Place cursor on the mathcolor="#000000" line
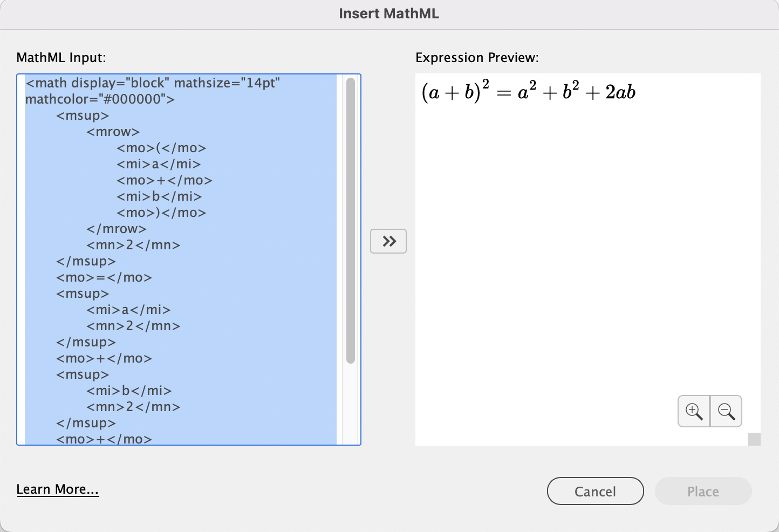 click(100, 99)
